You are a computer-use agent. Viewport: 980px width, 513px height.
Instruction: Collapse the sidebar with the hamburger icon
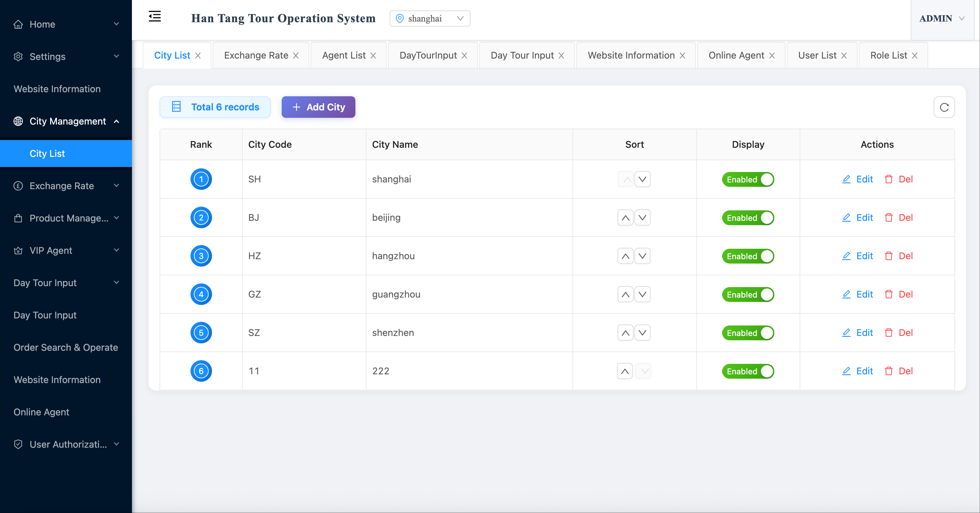click(x=154, y=17)
